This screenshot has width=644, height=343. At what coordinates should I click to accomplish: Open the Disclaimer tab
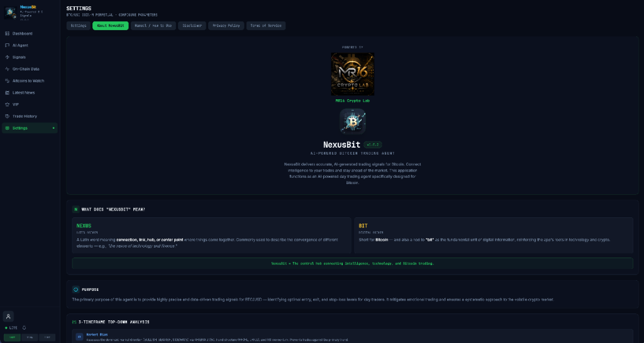192,26
